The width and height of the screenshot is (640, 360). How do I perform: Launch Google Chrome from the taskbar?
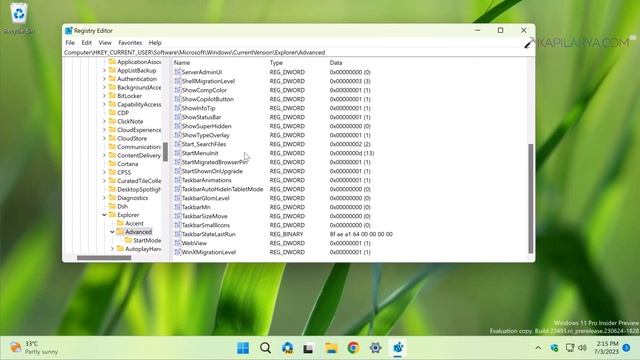[x=353, y=348]
